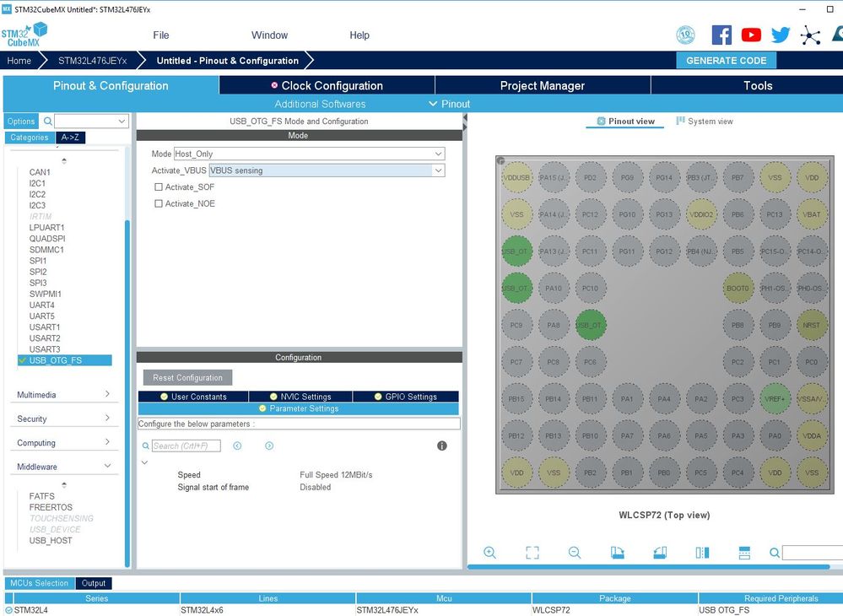
Task: Show the parameter info icon
Action: pos(442,446)
